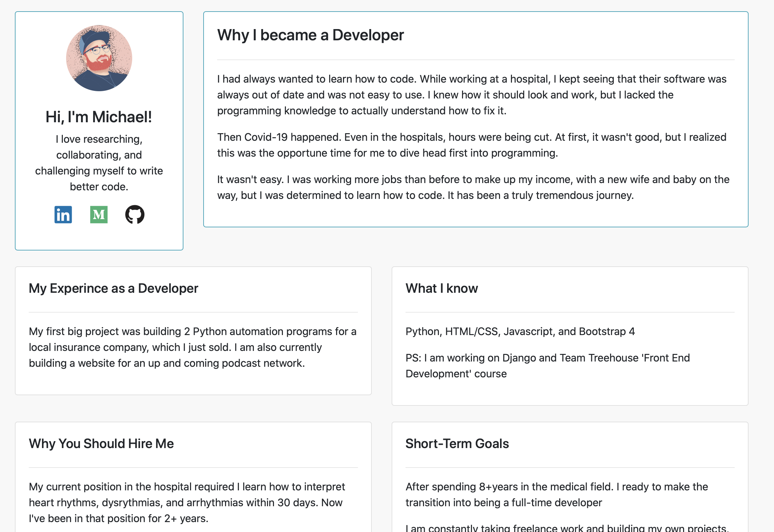
Task: Click the Python automation programs paragraph
Action: (192, 347)
